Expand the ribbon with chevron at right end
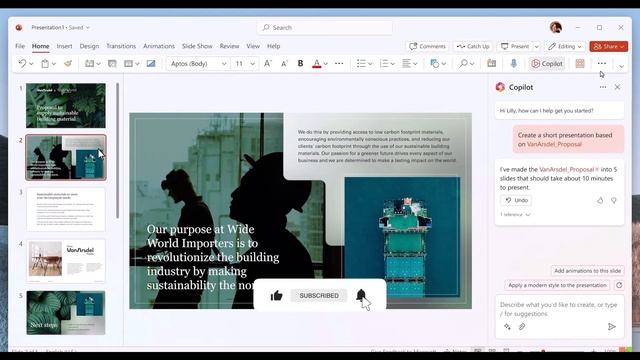Image resolution: width=640 pixels, height=360 pixels. 621,66
